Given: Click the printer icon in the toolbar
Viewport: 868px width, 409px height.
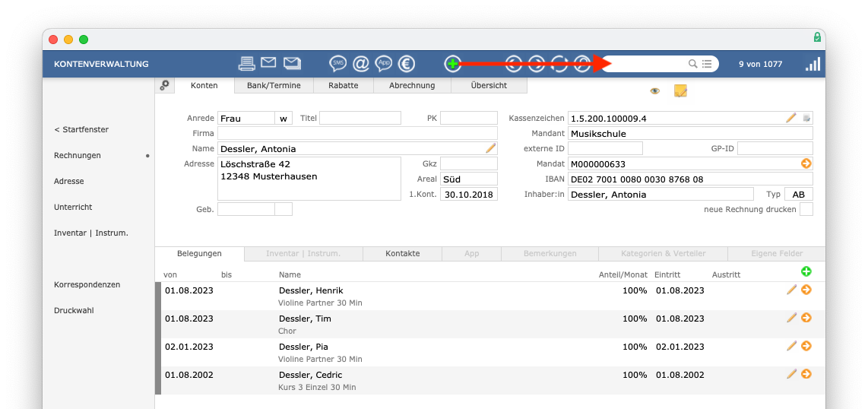Looking at the screenshot, I should click(246, 64).
